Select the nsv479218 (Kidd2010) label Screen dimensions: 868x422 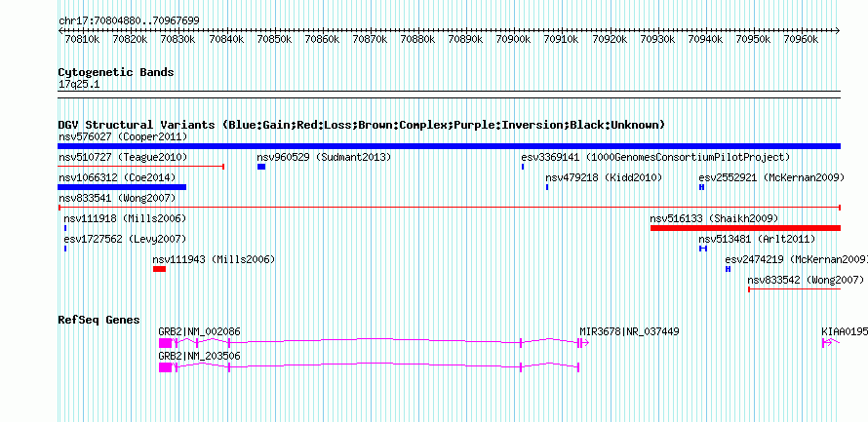[604, 177]
